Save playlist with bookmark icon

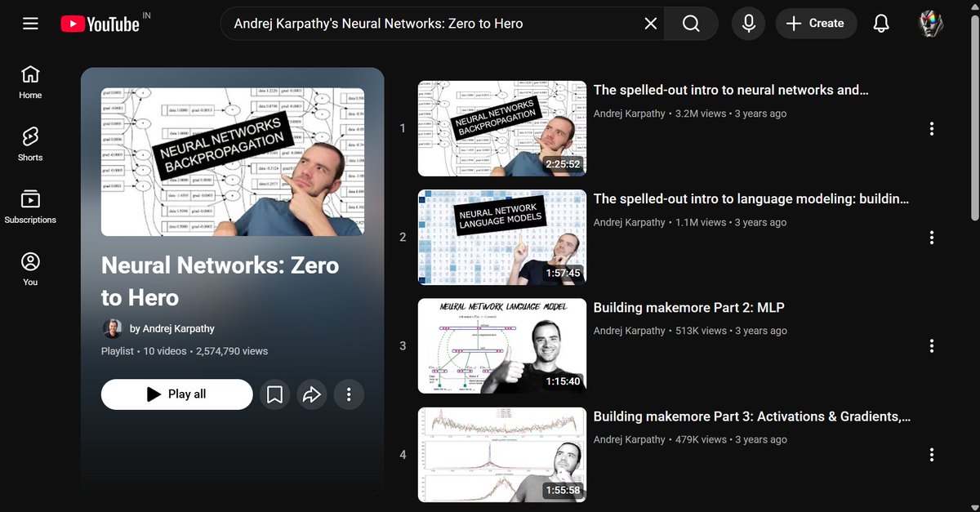[x=275, y=394]
